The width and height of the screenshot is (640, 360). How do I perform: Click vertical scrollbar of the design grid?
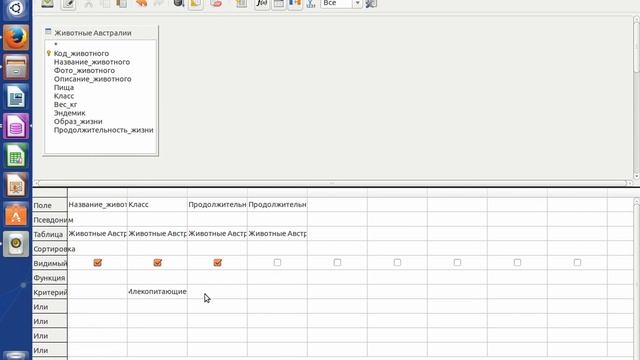(x=636, y=278)
